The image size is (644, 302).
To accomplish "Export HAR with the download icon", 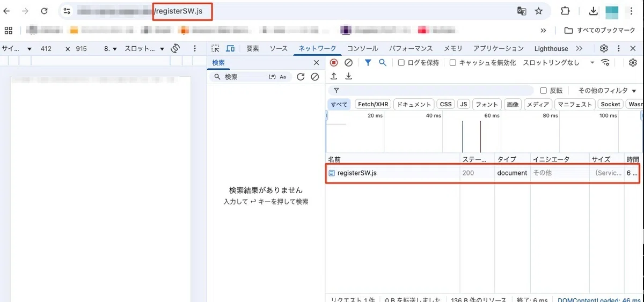I will coord(348,76).
